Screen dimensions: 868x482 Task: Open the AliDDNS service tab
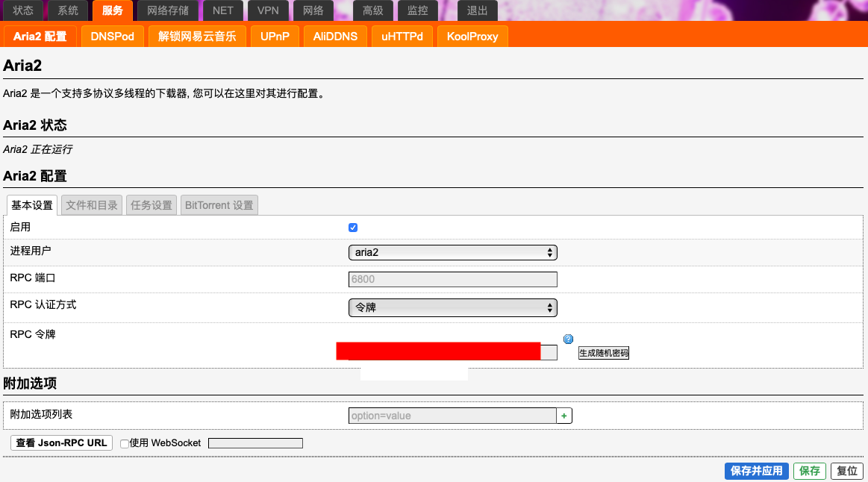click(x=335, y=37)
